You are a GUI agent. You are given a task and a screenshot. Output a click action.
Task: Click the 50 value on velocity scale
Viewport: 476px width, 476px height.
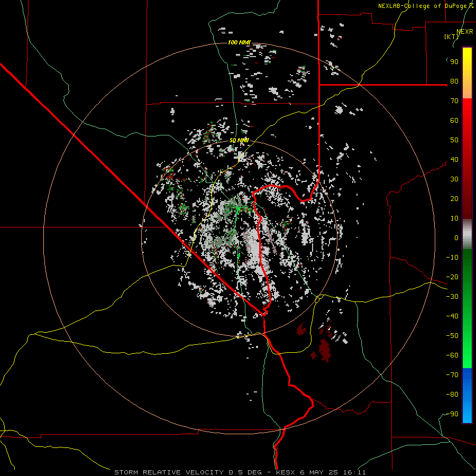(x=454, y=140)
